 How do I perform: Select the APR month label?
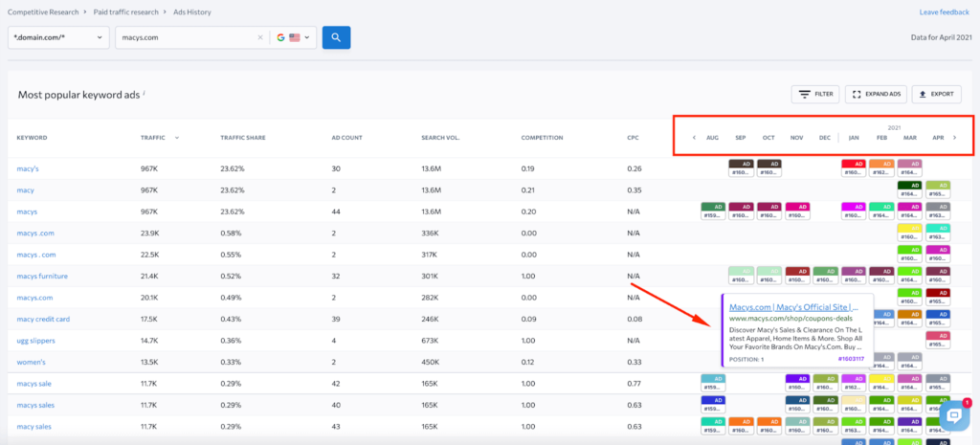click(938, 138)
